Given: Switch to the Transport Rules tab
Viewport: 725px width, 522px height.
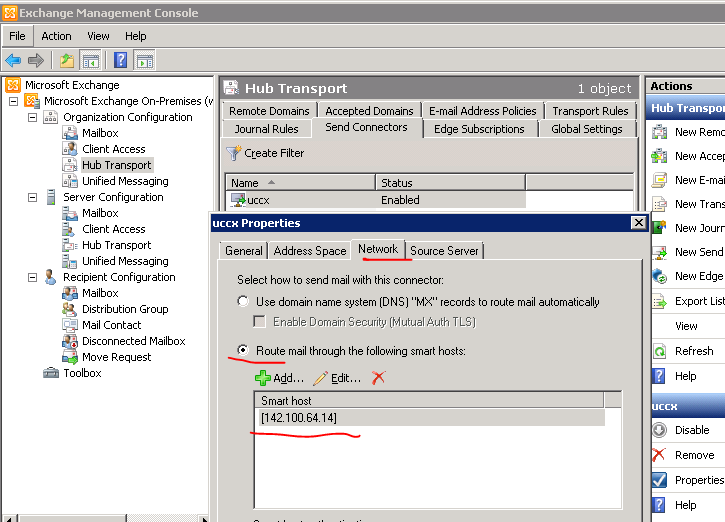Looking at the screenshot, I should click(590, 111).
